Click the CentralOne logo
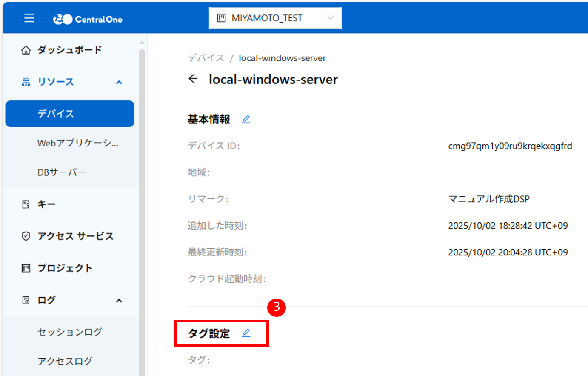The height and width of the screenshot is (376, 588). click(88, 19)
